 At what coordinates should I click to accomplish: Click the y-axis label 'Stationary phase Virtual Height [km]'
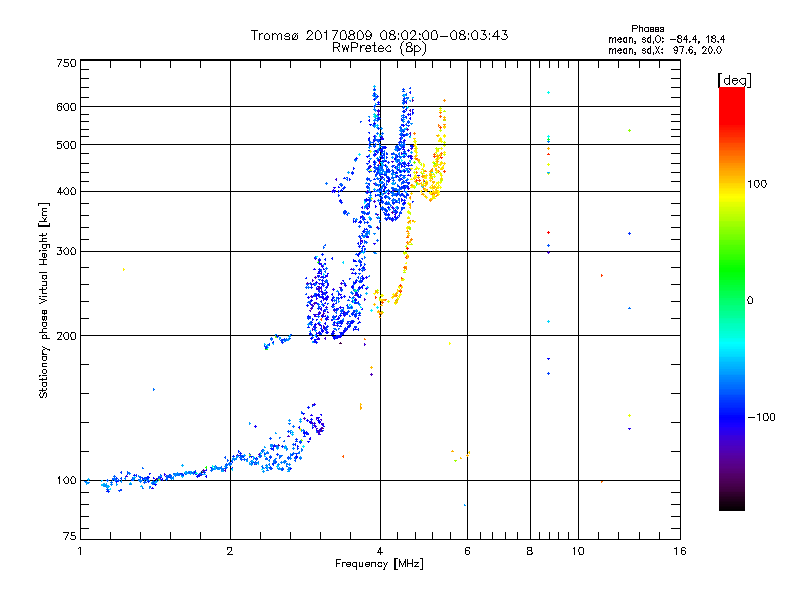coord(44,301)
